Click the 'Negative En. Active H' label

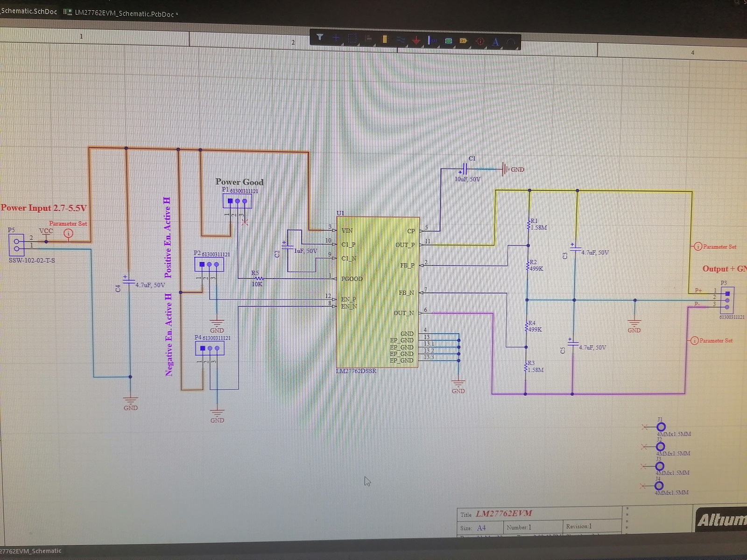pos(169,334)
